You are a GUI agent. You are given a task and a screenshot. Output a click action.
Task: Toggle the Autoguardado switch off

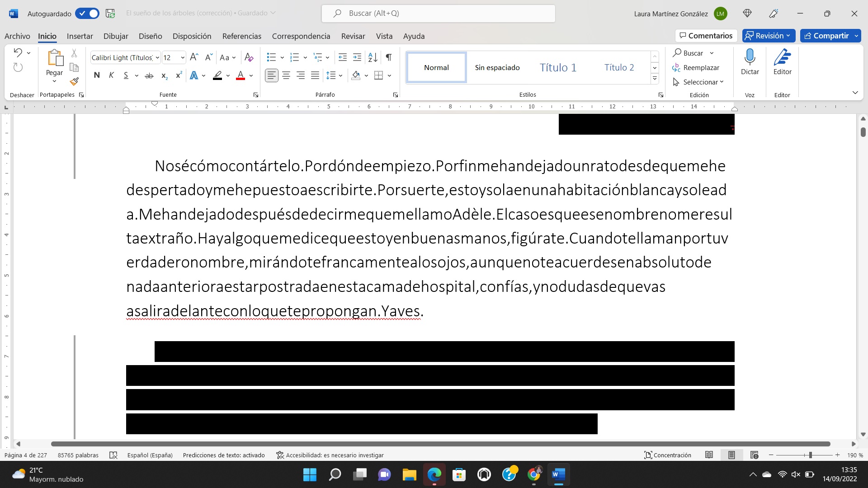87,14
